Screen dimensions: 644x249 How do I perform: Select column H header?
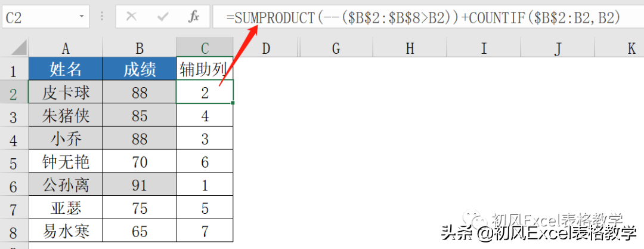(x=410, y=48)
